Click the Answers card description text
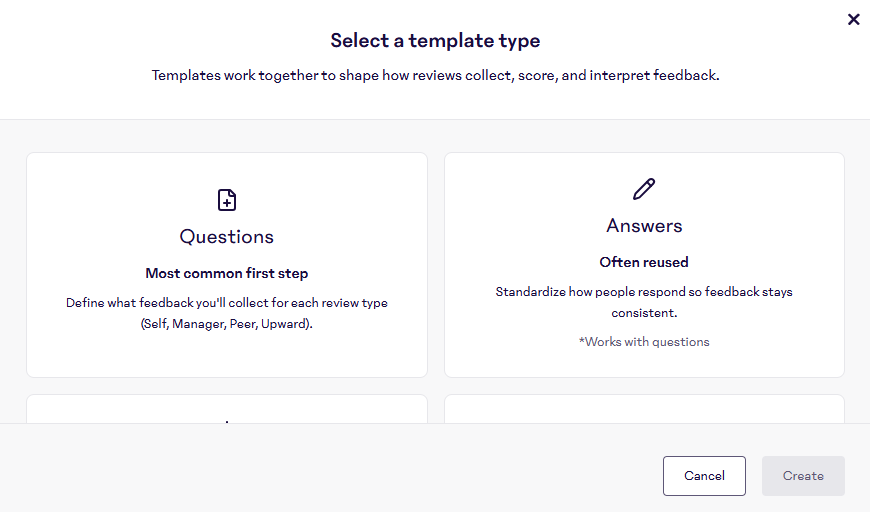Viewport: 870px width, 512px height. tap(644, 302)
